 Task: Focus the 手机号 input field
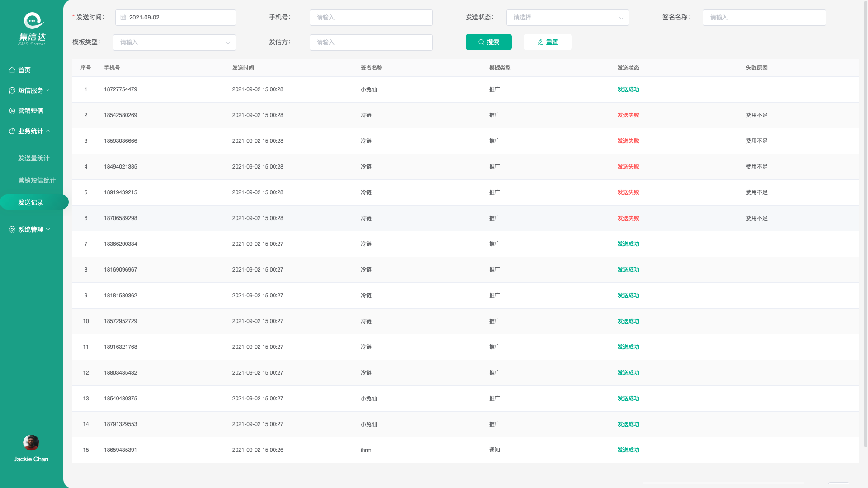pos(371,18)
